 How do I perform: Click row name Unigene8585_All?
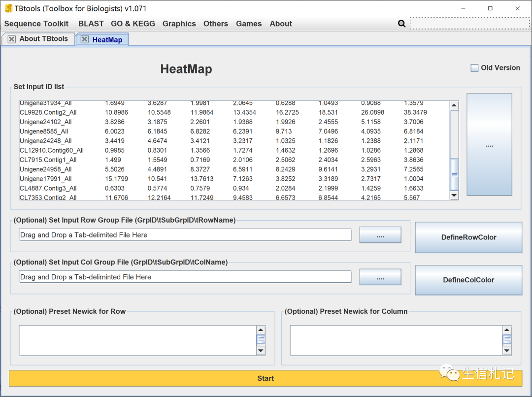pos(44,132)
